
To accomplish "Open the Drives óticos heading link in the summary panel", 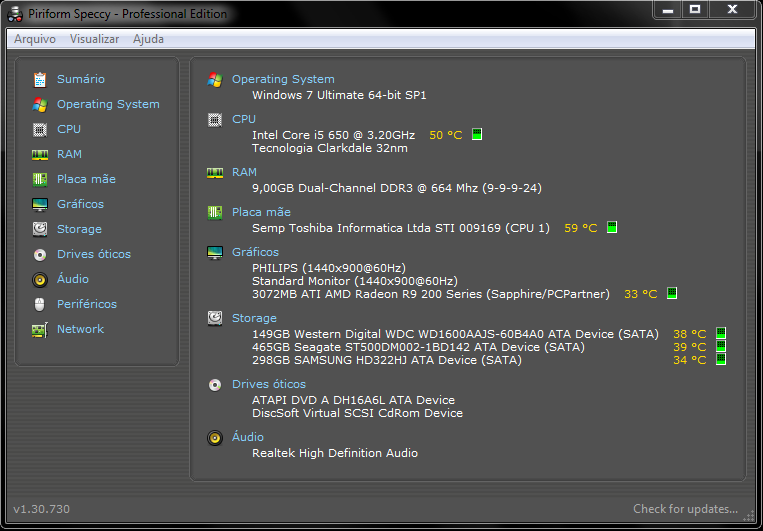I will (x=269, y=385).
